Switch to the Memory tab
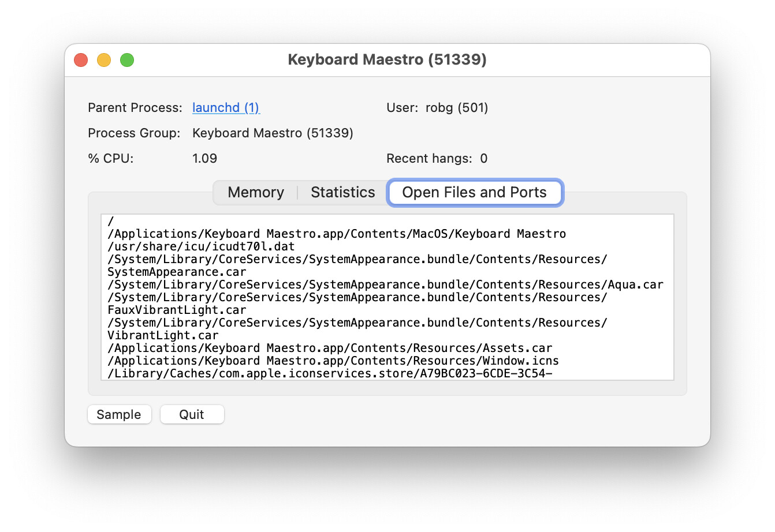 [256, 192]
